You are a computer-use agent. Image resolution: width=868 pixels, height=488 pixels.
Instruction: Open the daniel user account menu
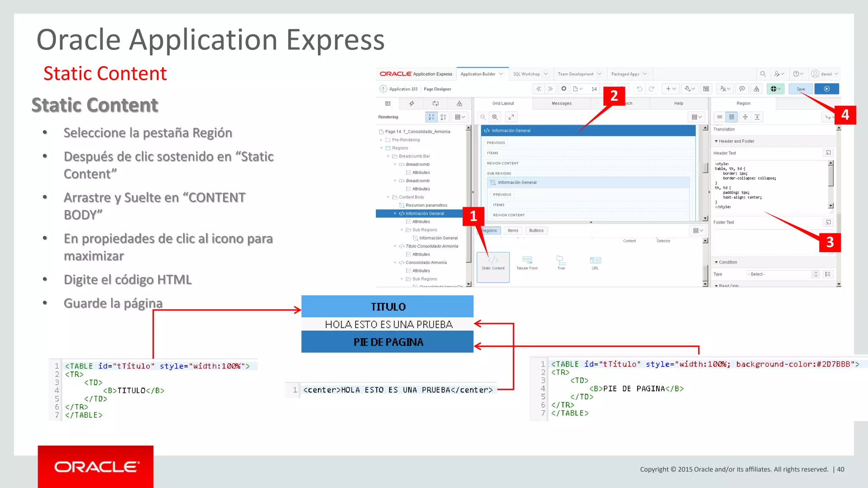824,74
